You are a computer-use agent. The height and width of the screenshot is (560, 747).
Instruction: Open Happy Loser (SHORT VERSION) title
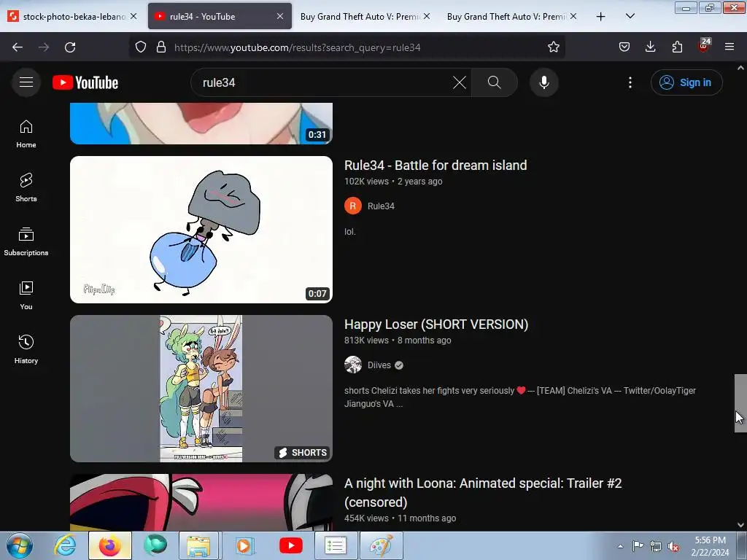point(436,324)
